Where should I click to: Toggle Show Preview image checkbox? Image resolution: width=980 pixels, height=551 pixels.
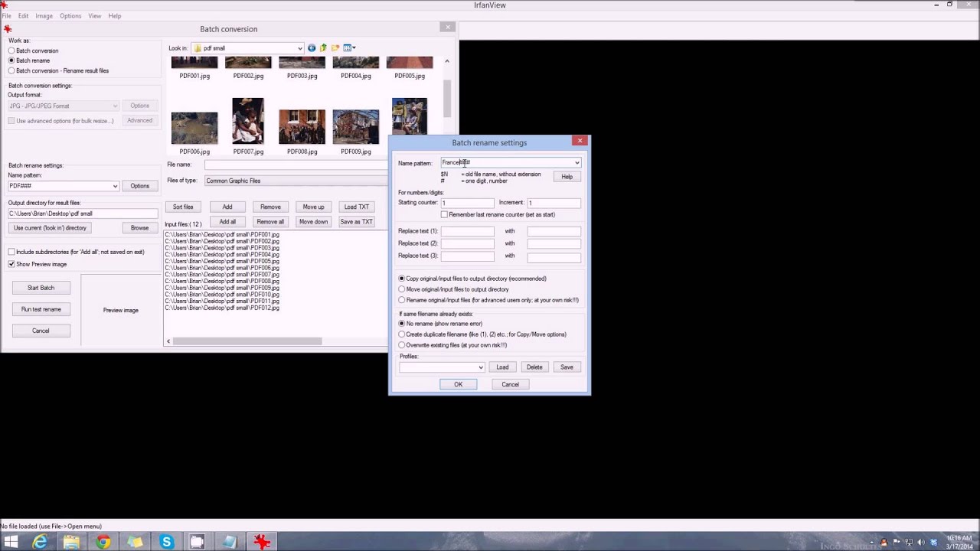(x=11, y=264)
